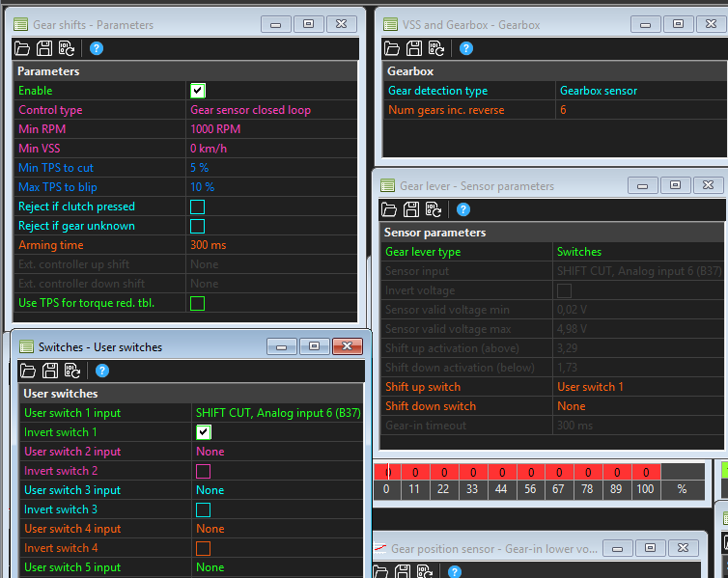Image resolution: width=728 pixels, height=578 pixels.
Task: Open User switch 2 input value None
Action: [x=278, y=452]
